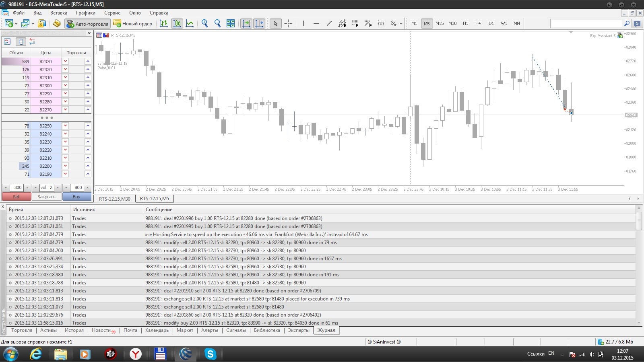Expand the new chart dropdown arrow
Viewport: 644px width, 362px height.
tap(15, 23)
